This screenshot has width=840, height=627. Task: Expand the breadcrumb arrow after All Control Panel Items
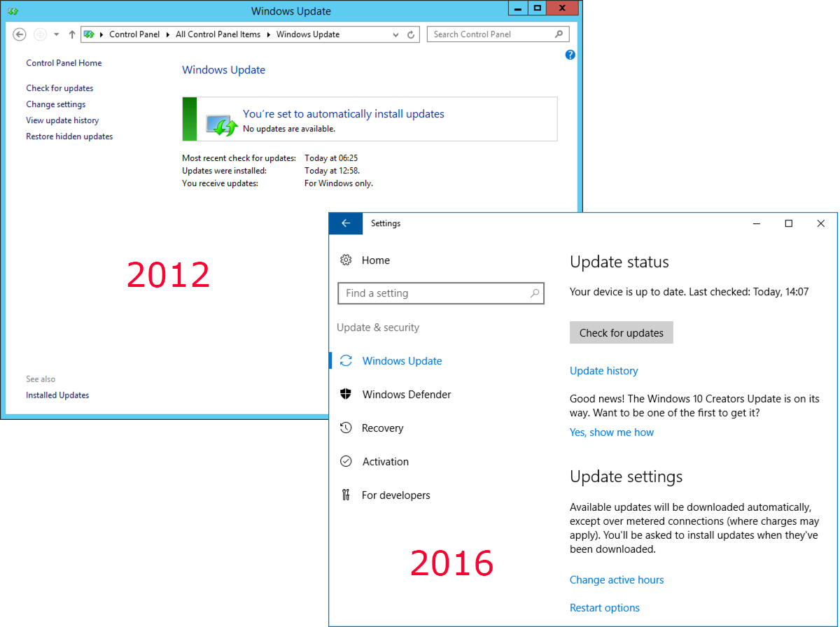269,34
